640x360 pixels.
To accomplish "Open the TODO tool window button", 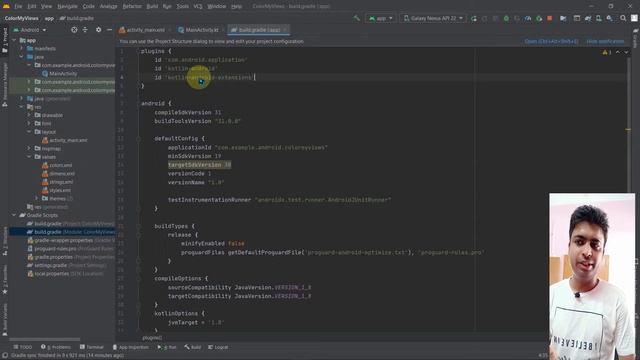I will coord(22,347).
